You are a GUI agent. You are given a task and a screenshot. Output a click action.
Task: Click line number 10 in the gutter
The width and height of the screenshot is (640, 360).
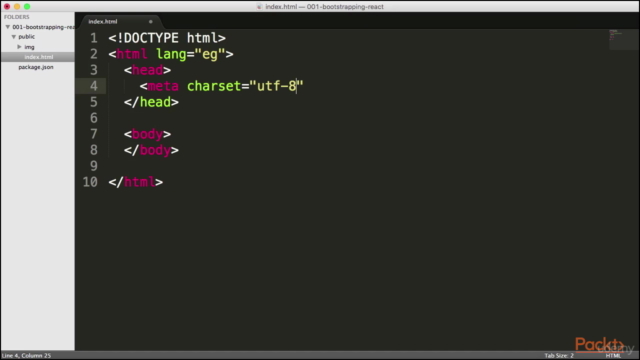click(x=90, y=182)
